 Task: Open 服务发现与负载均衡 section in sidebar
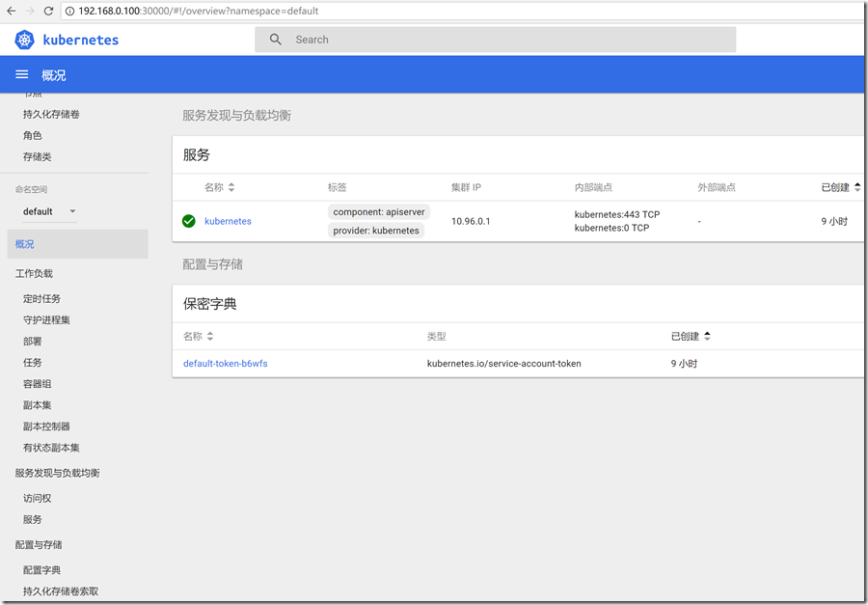(58, 473)
